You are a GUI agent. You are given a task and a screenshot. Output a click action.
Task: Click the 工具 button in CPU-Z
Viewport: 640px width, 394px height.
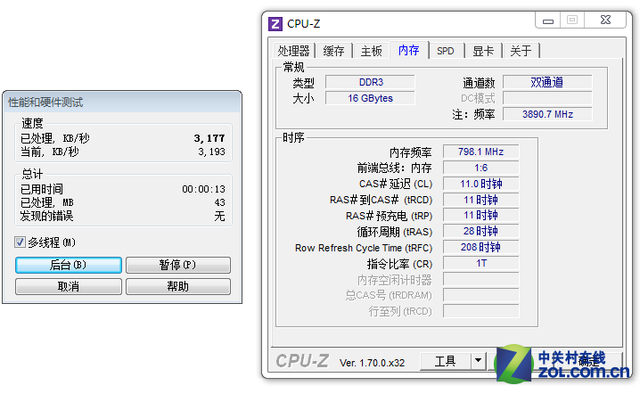[x=445, y=361]
